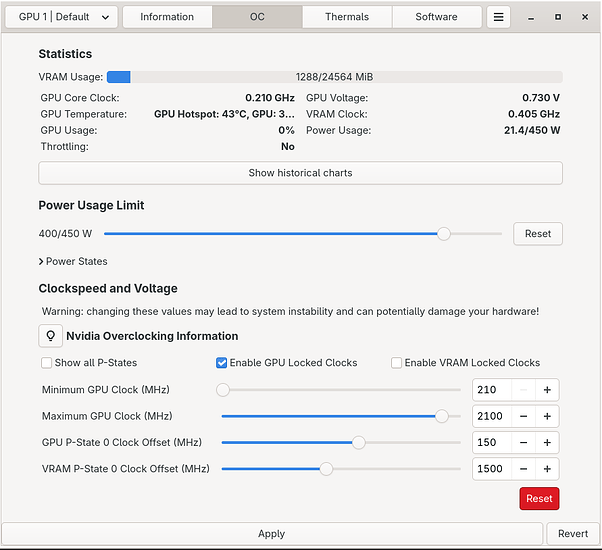602x550 pixels.
Task: Increase Maximum GPU Clock with plus
Action: click(547, 416)
